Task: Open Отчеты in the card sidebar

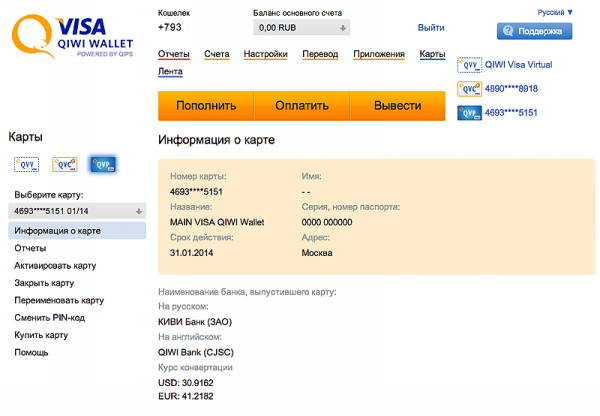Action: point(30,248)
